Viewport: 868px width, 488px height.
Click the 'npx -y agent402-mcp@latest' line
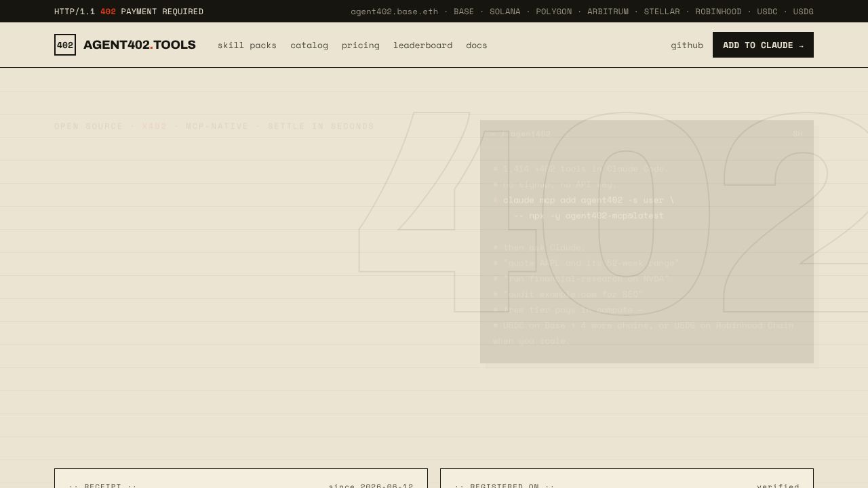pos(589,216)
